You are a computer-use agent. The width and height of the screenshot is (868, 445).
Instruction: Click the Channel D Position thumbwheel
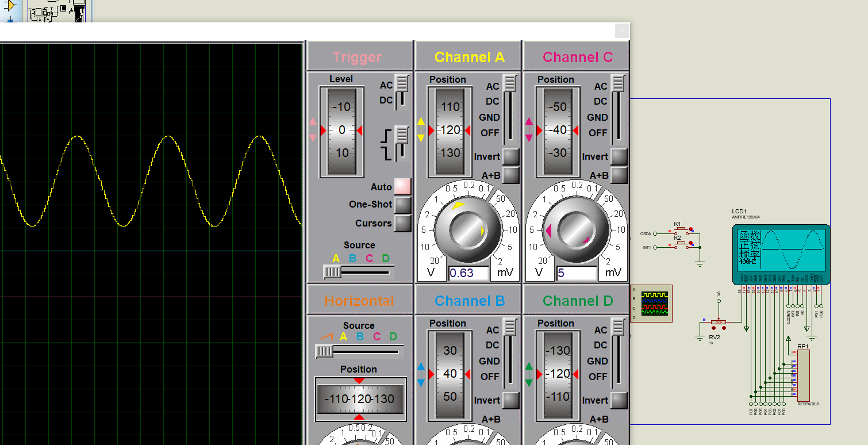558,375
